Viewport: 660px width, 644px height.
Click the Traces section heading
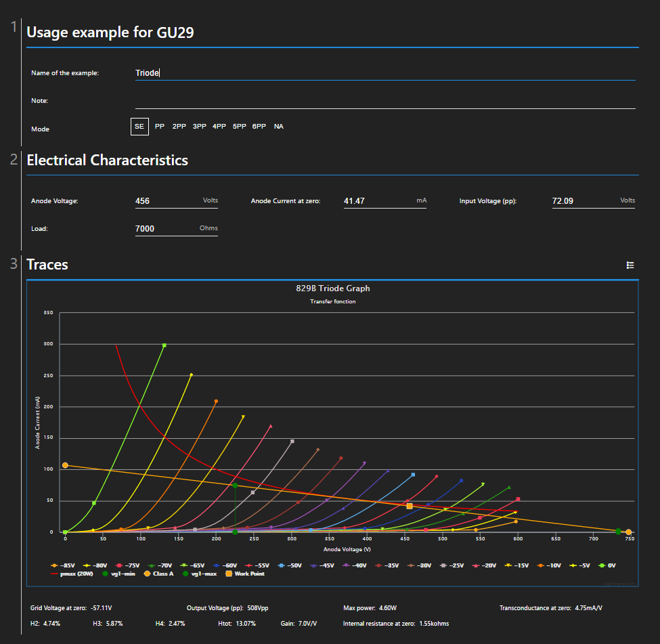click(x=47, y=265)
